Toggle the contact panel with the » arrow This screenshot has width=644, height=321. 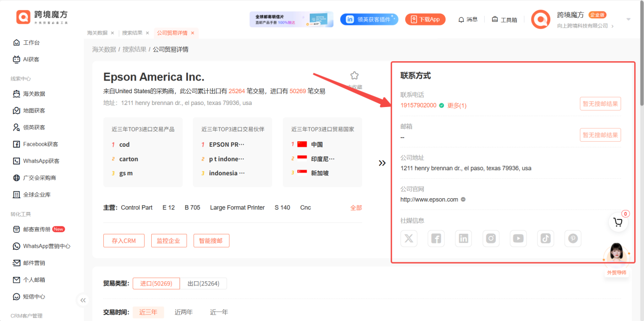[382, 163]
